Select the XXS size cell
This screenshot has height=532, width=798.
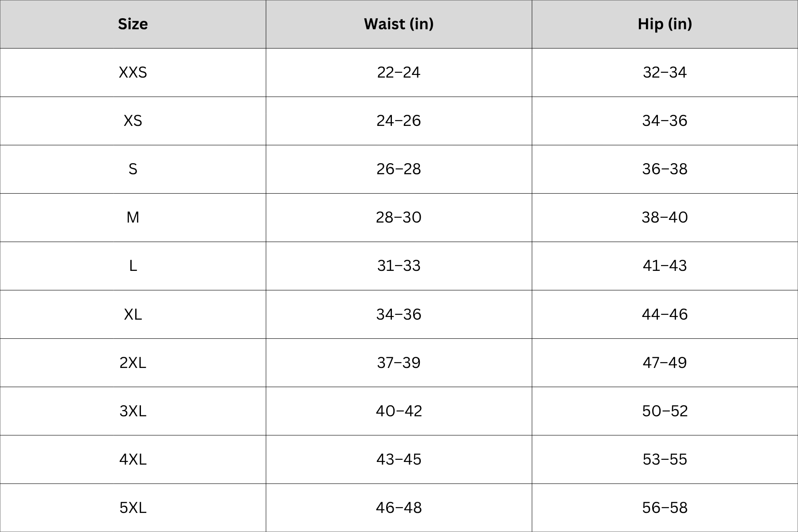[133, 72]
